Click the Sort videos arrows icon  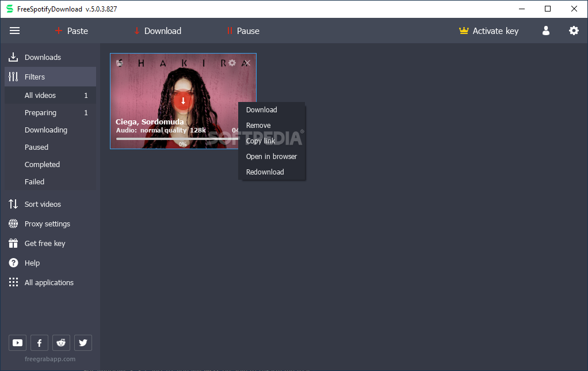coord(13,204)
